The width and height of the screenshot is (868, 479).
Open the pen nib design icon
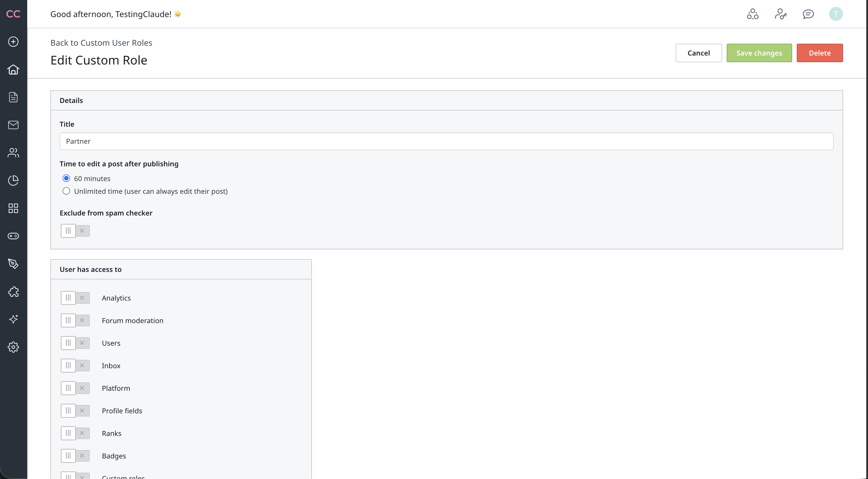click(x=13, y=264)
